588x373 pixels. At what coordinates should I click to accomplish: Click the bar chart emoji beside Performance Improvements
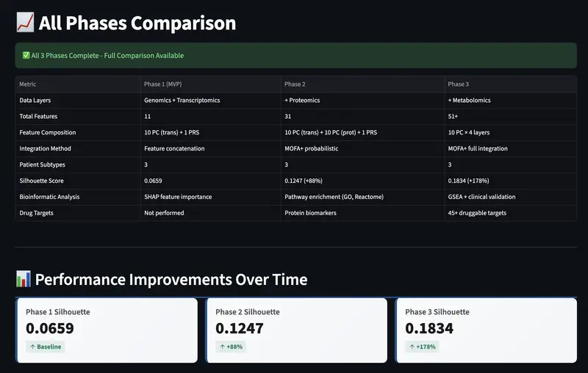pos(24,279)
